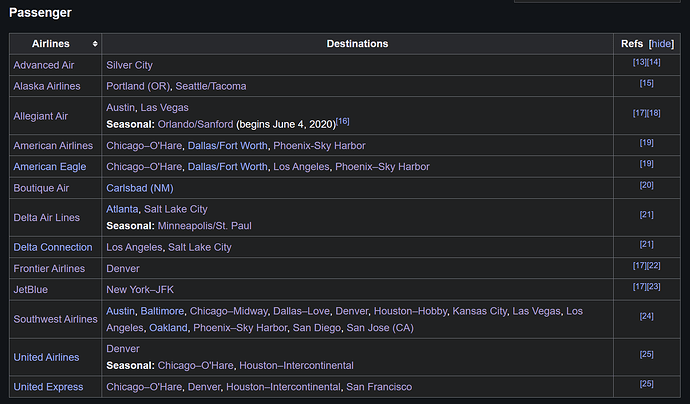Open the Delta Air Lines link

click(47, 217)
